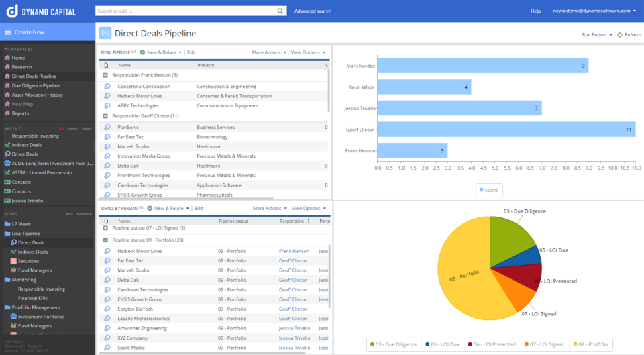Expand Pipeline status 07 - LOI Signed group
Screen dimensions: 644x355
tap(105, 228)
